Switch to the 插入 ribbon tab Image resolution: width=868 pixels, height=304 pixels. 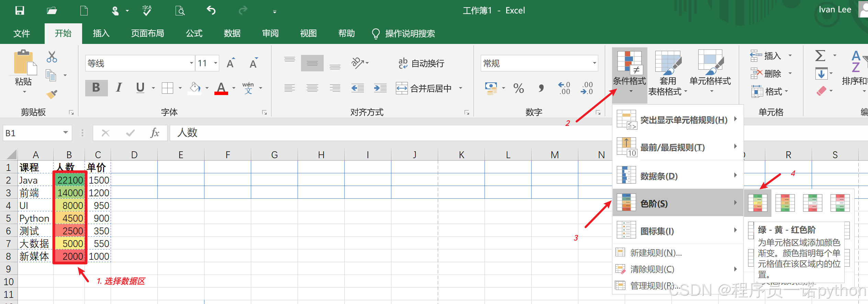pos(101,33)
